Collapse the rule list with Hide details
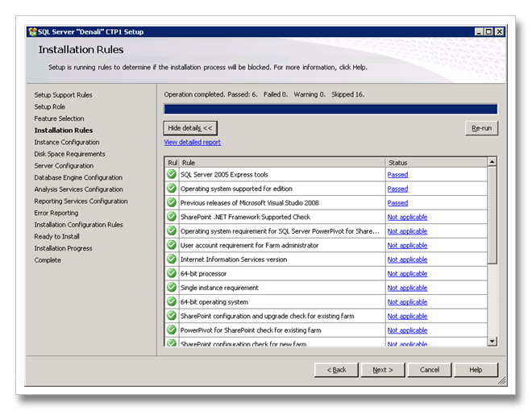 tap(190, 128)
